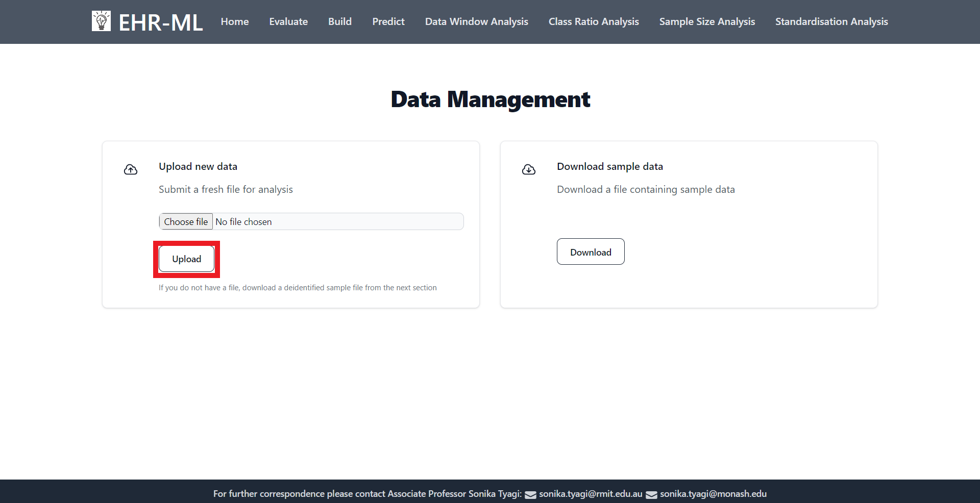Open the Build menu item
Screen dimensions: 980x503
[x=340, y=21]
